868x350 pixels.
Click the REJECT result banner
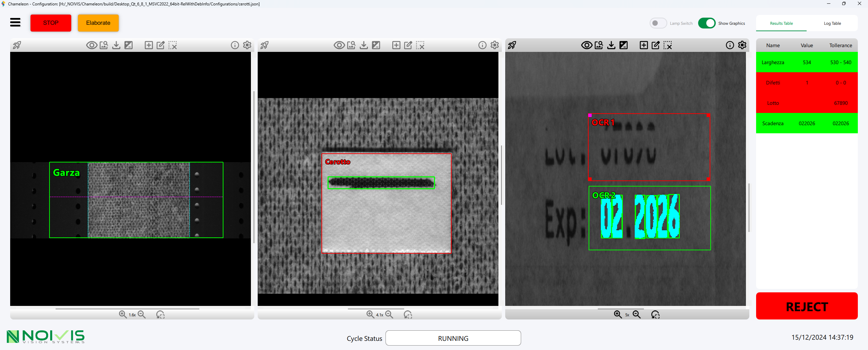[x=807, y=306]
